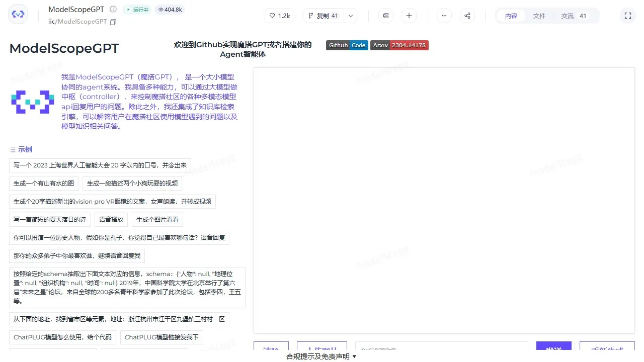Viewport: 644px width, 362px height.
Task: Click the 复制 41 fork button
Action: (x=323, y=16)
